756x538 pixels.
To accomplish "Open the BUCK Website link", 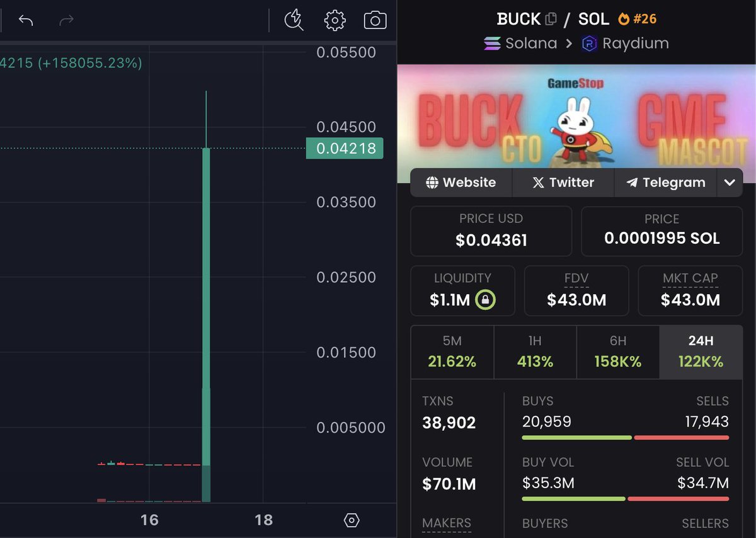I will (461, 183).
